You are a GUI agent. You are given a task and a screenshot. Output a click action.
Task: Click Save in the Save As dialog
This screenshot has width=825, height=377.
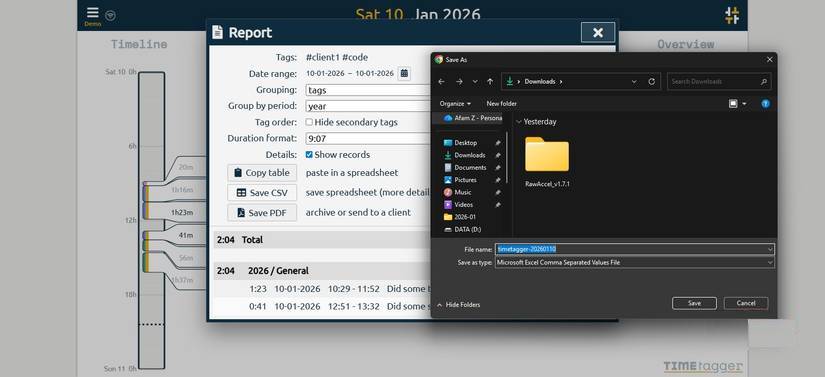694,303
